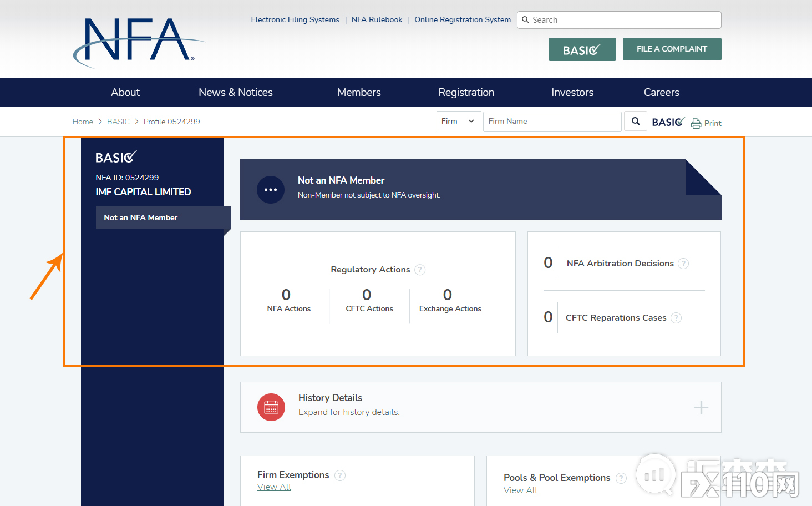This screenshot has width=812, height=506.
Task: Focus the Firm Name input field
Action: (552, 122)
